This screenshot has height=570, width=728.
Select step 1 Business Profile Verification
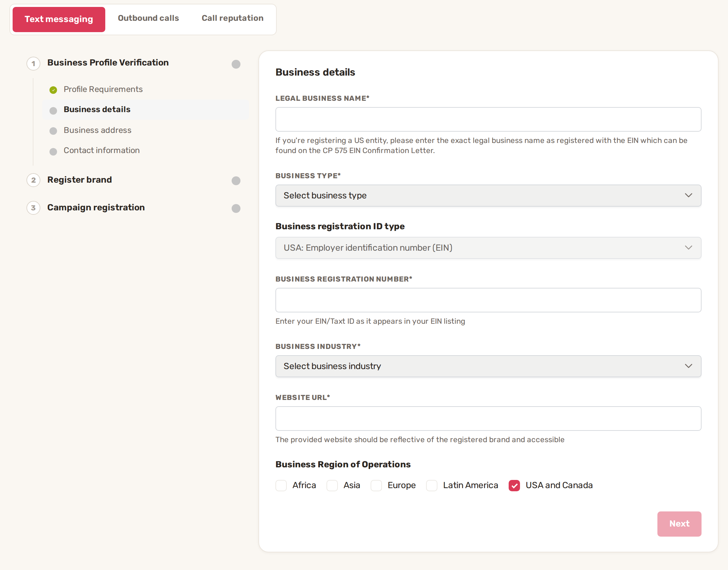(108, 63)
